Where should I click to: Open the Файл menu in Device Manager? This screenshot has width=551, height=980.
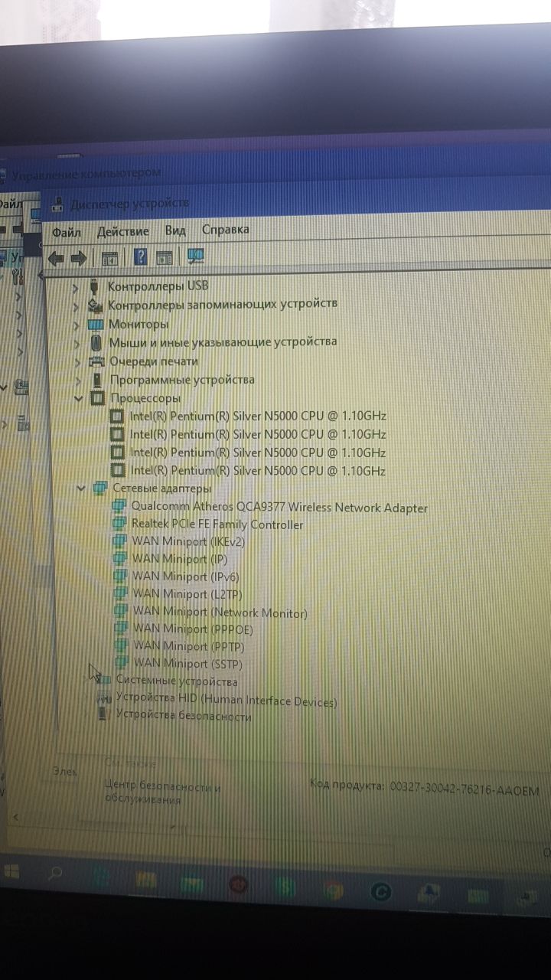click(x=67, y=231)
